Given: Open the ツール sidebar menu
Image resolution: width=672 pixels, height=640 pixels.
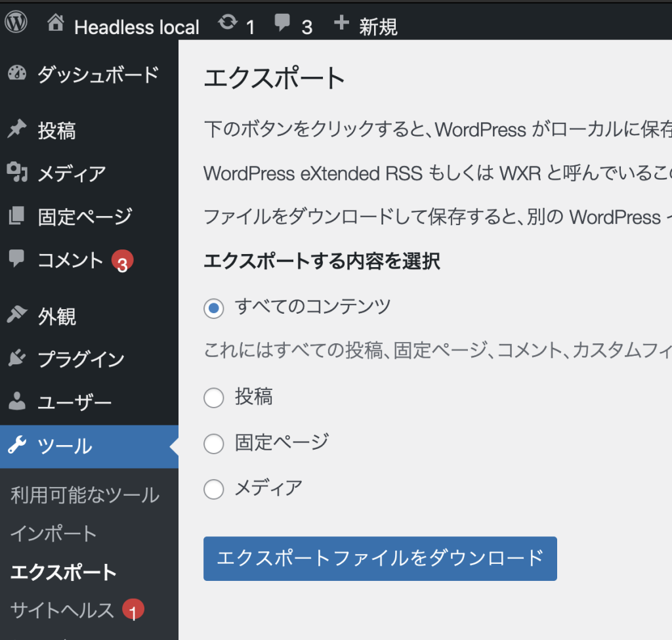Looking at the screenshot, I should coord(89,446).
